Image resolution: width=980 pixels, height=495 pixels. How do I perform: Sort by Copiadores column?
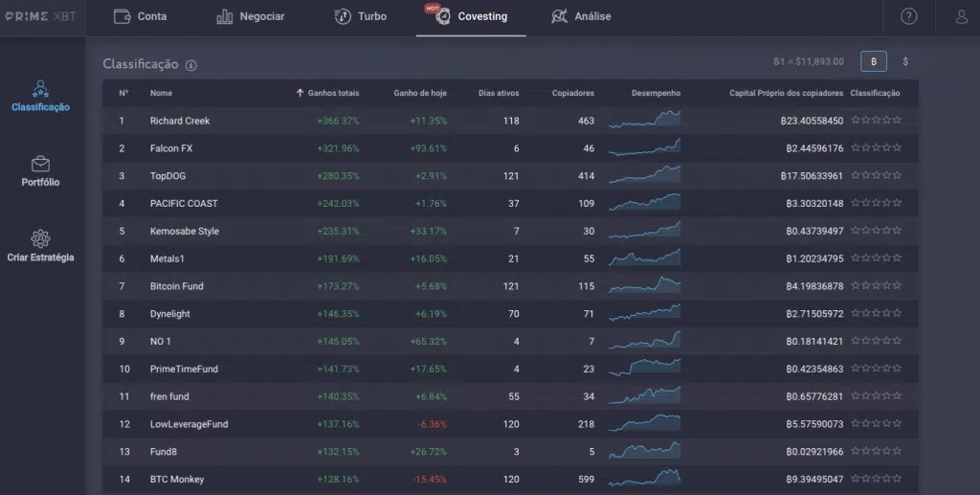(x=573, y=93)
